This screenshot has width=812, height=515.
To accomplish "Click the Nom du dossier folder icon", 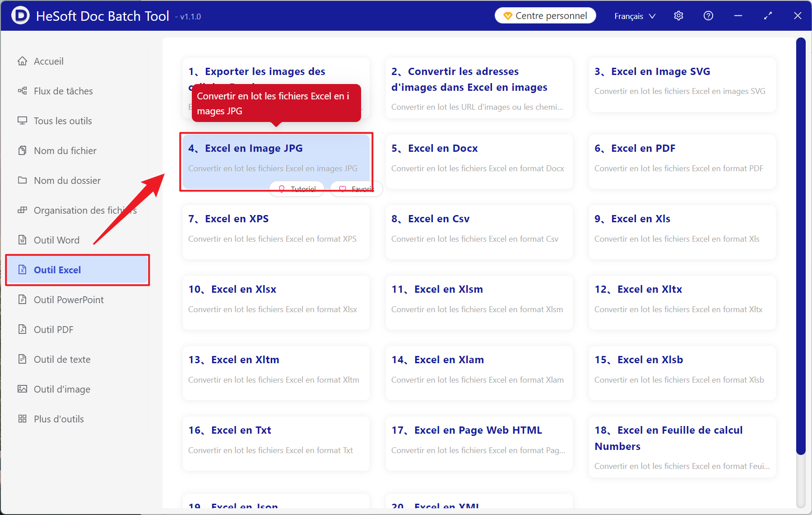I will [x=22, y=180].
